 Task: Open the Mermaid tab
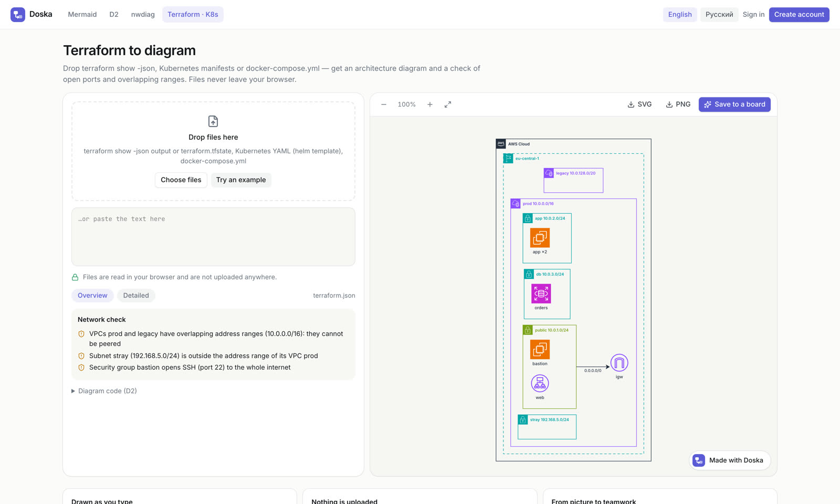(x=82, y=15)
